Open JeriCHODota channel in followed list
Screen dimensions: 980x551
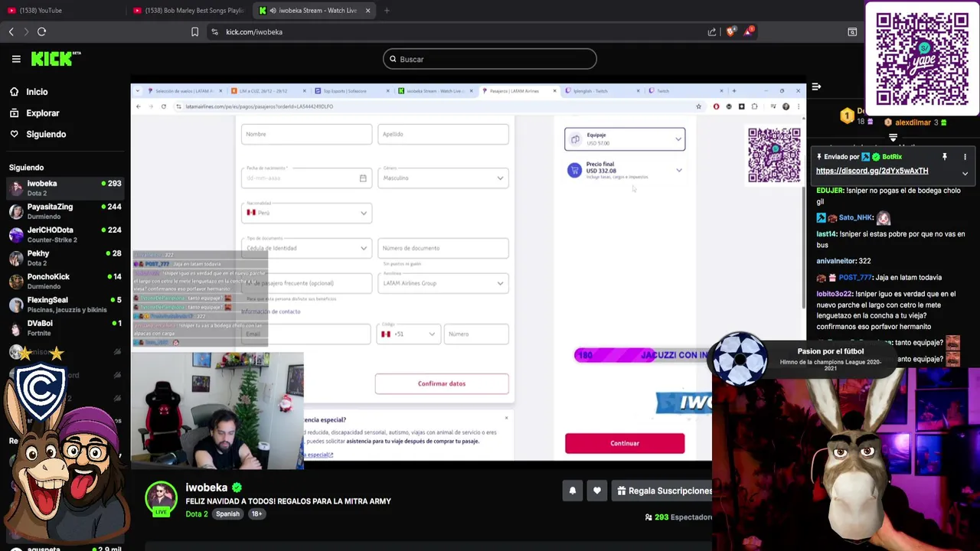point(65,234)
